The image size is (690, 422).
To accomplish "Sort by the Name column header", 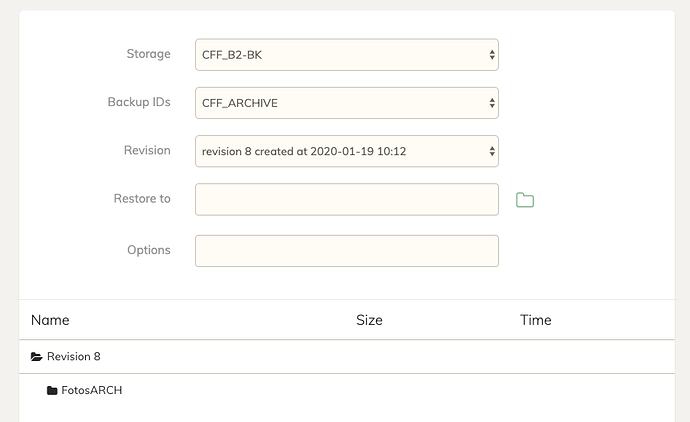I will click(50, 320).
